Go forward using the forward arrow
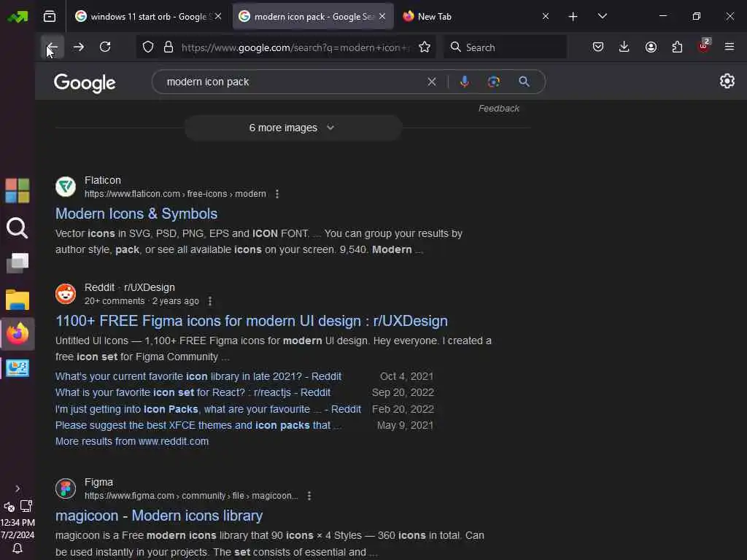The image size is (747, 560). click(79, 47)
